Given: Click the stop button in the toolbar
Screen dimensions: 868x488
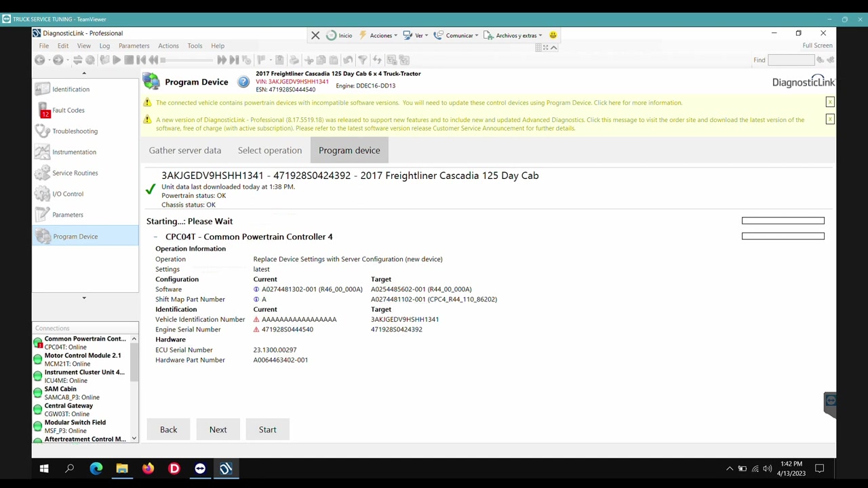Looking at the screenshot, I should click(x=129, y=60).
